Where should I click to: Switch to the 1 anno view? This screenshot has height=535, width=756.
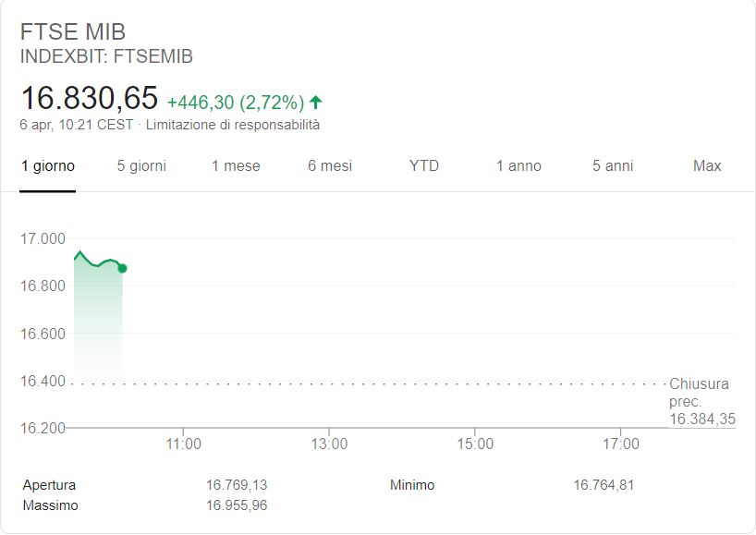point(518,166)
